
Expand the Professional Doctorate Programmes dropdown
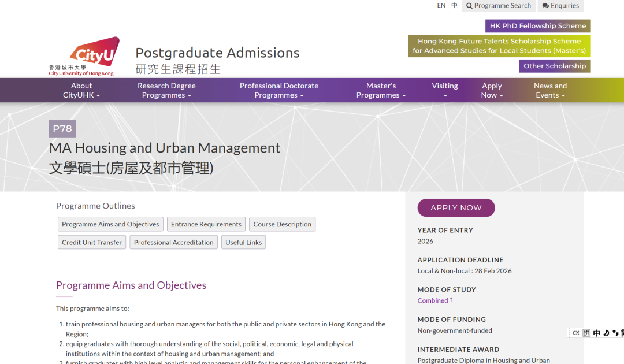click(x=279, y=90)
